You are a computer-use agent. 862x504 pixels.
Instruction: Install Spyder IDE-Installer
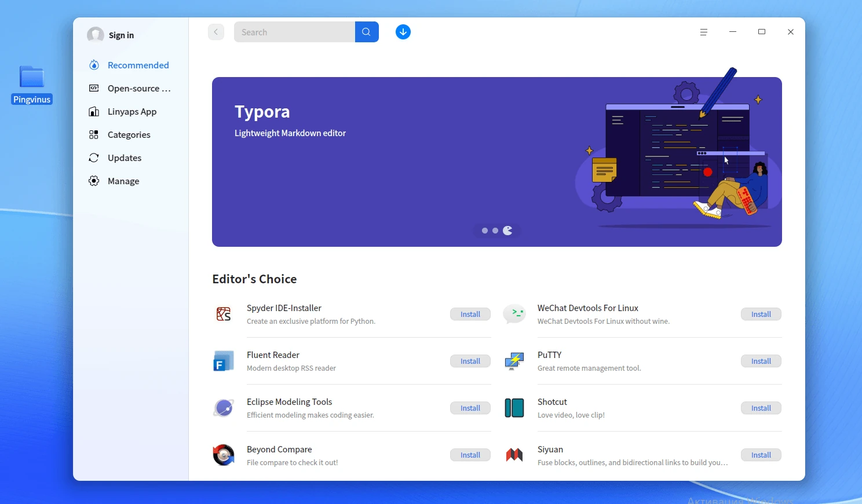(x=470, y=314)
